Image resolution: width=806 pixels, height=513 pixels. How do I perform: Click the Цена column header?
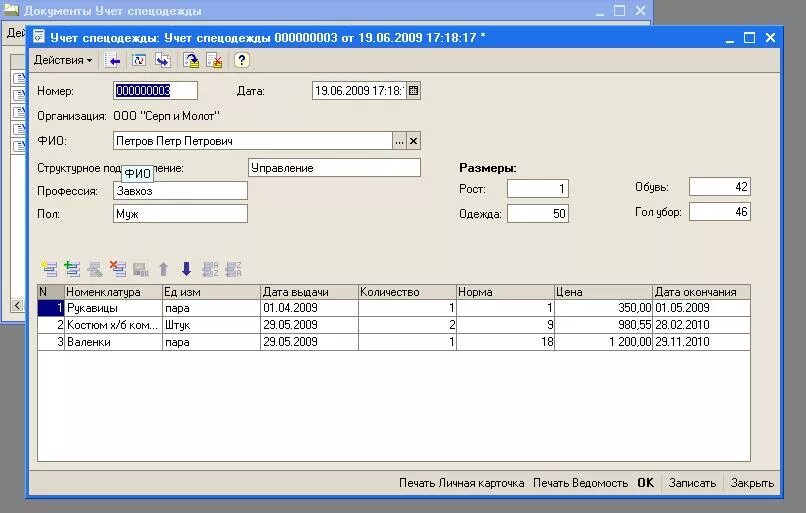coord(603,292)
